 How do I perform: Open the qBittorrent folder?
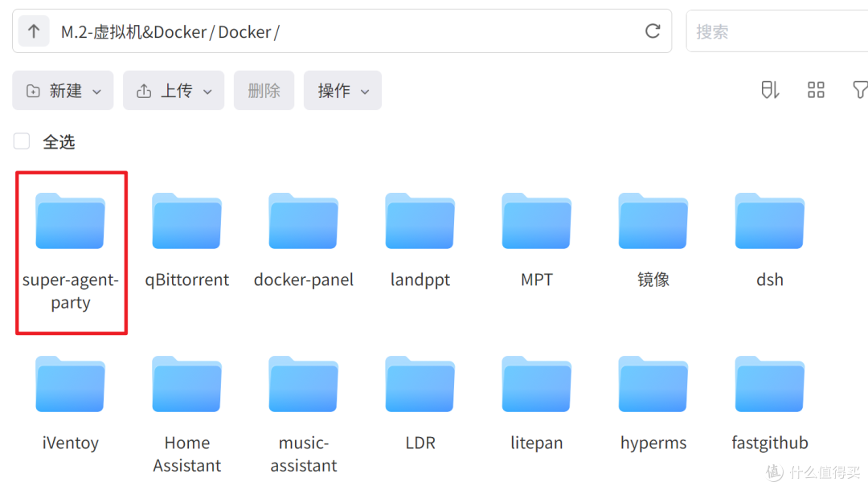[x=187, y=221]
